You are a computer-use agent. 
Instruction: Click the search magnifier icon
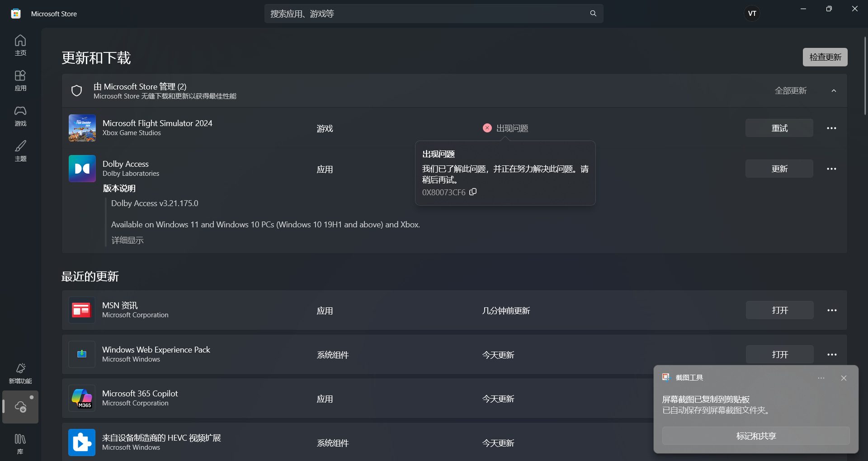(x=593, y=14)
